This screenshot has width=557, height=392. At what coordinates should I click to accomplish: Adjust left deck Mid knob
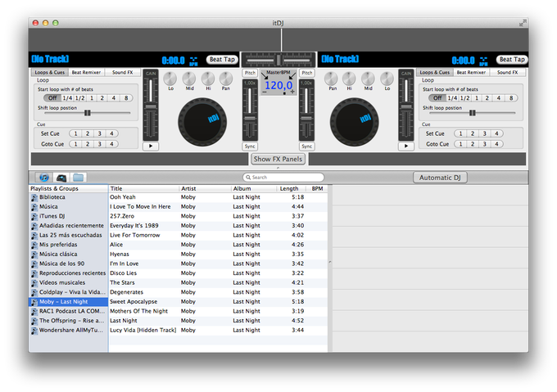(x=189, y=79)
